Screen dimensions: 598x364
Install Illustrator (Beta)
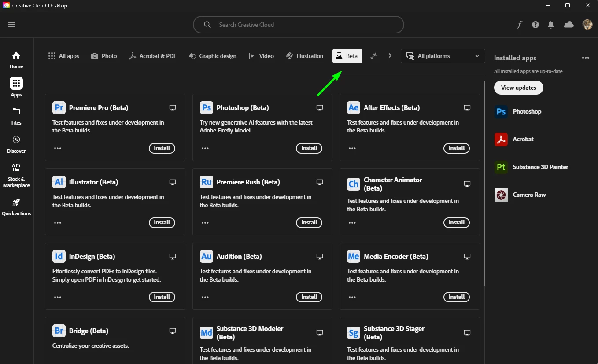tap(162, 223)
